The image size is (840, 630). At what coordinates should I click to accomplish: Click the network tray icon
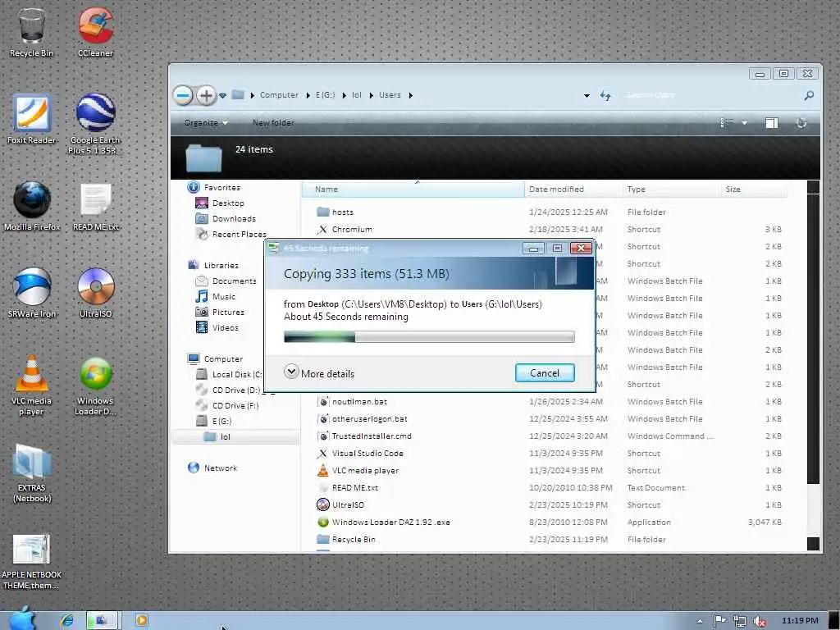740,621
